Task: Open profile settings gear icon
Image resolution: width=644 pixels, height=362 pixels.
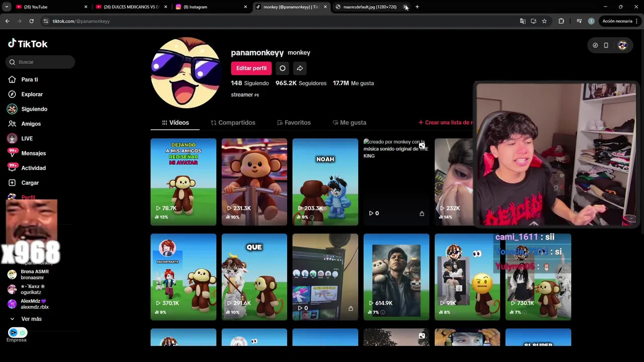Action: point(283,68)
